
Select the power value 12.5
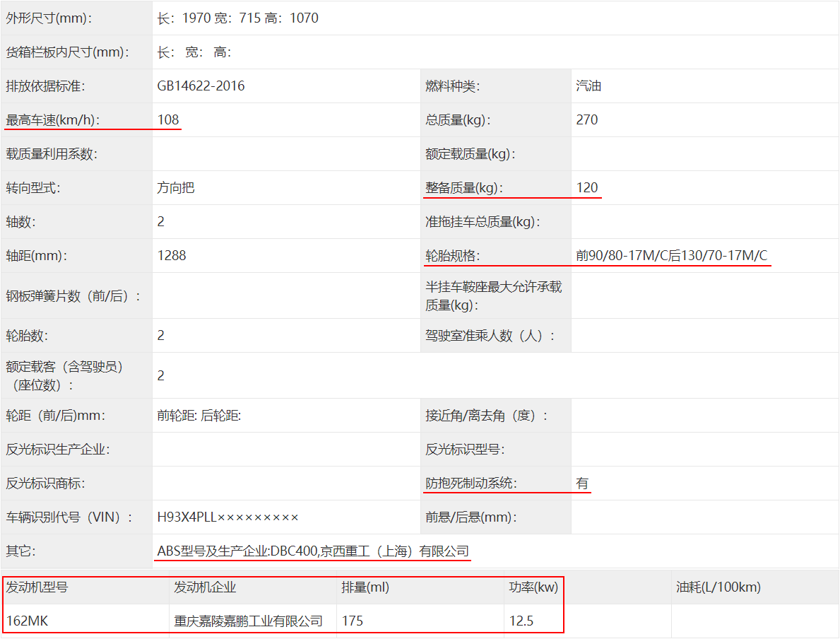coord(521,621)
